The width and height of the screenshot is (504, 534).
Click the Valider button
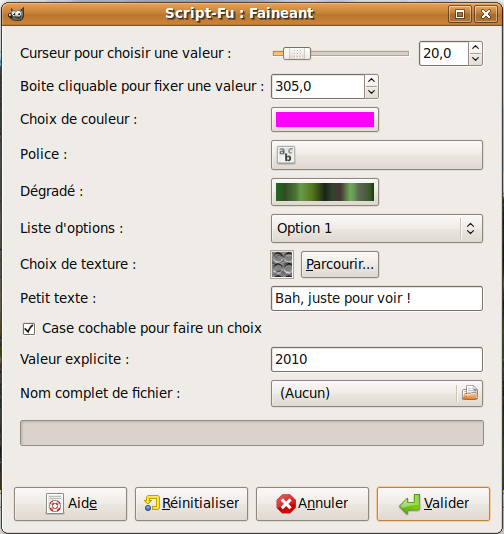point(433,504)
